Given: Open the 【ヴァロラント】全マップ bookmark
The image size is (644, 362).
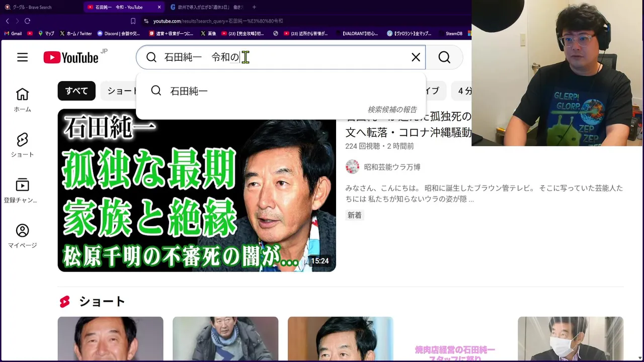Looking at the screenshot, I should click(409, 34).
